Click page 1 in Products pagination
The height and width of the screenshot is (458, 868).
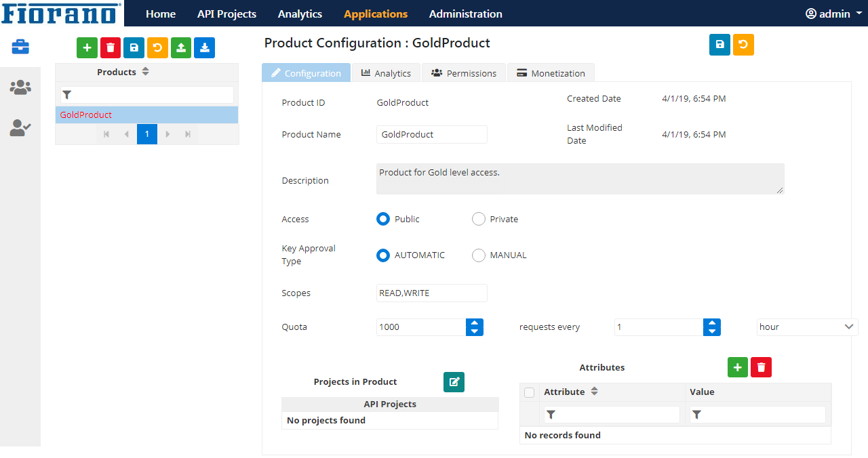(x=147, y=134)
